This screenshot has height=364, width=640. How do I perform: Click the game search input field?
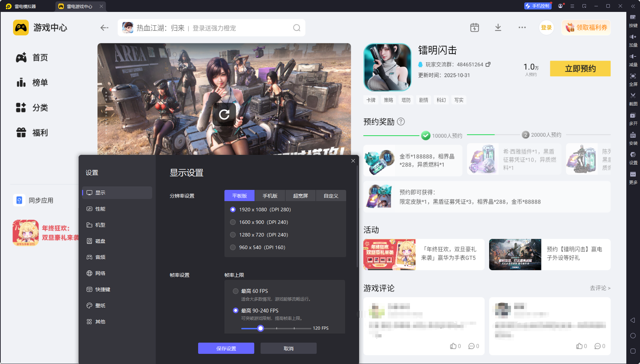(211, 28)
